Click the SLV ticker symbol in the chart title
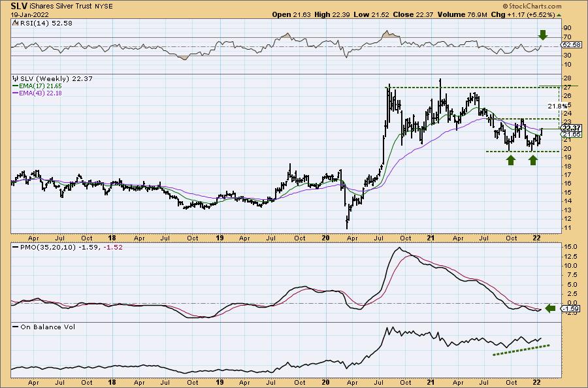Screen dimensions: 588x388 coord(19,6)
